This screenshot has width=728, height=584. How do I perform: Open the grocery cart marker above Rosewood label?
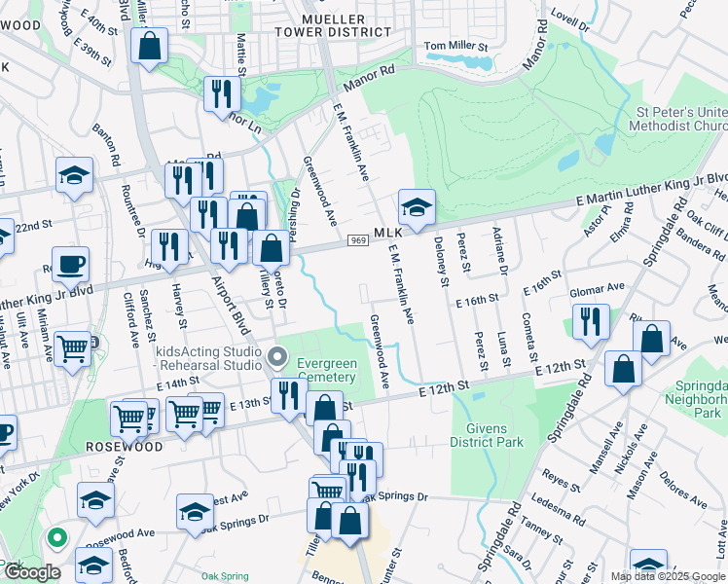(x=129, y=422)
